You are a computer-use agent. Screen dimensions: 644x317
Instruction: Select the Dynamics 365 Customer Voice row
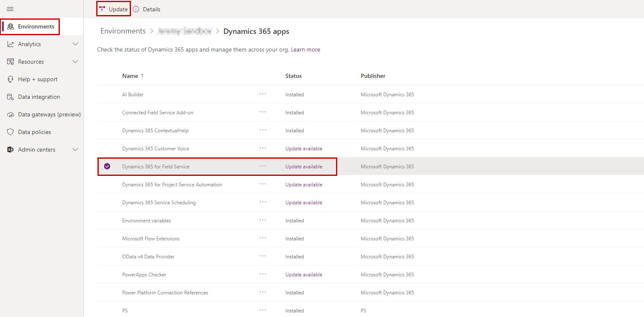(155, 148)
